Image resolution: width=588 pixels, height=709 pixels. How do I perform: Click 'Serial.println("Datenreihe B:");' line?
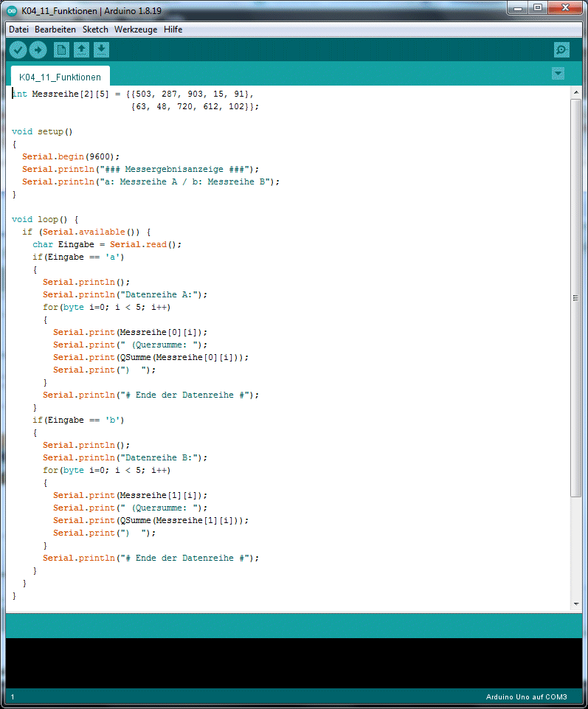pyautogui.click(x=125, y=457)
